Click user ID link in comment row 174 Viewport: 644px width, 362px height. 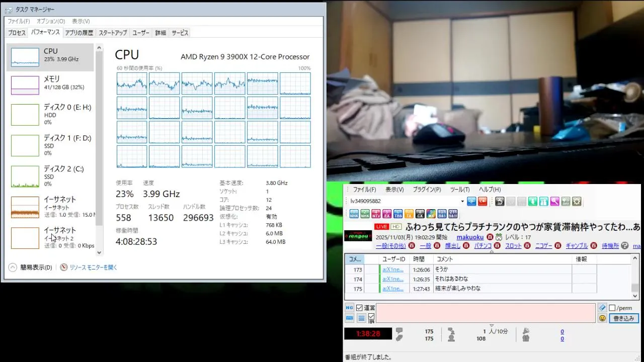point(393,279)
